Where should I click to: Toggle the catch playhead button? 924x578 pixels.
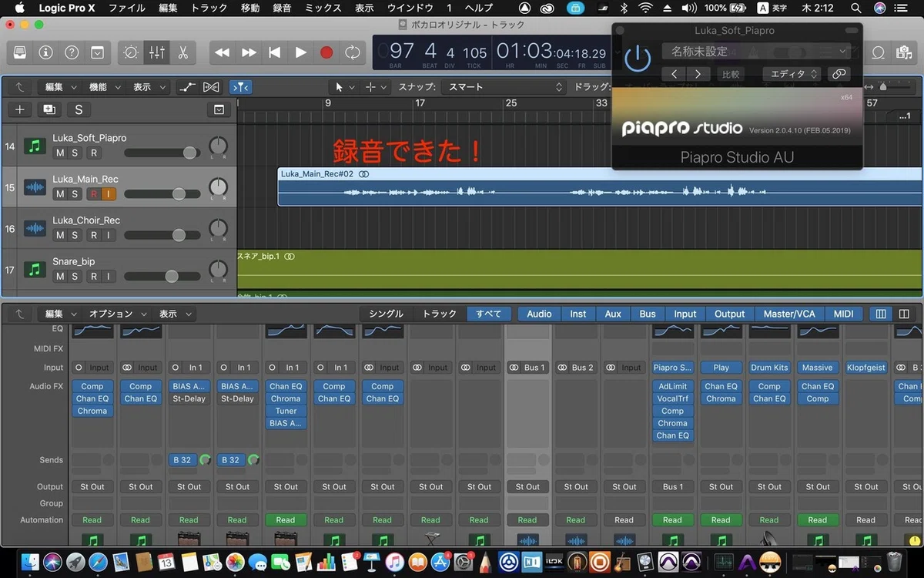240,87
